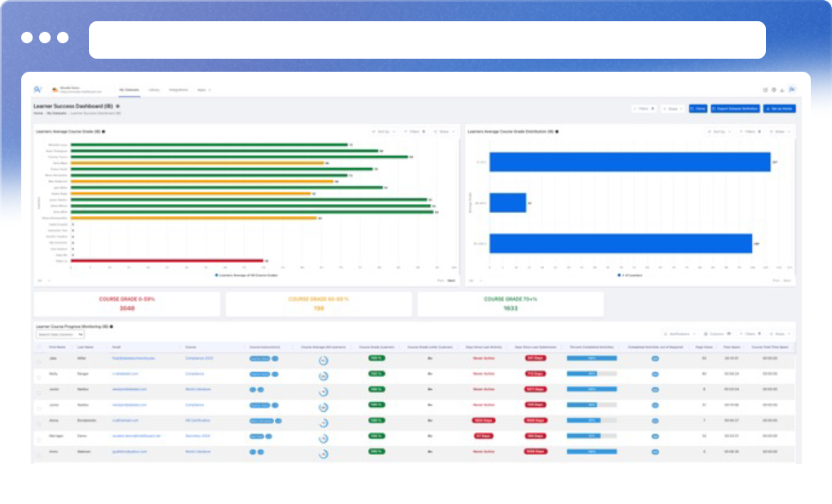Click info icon beside Learners Average Course Grade Distribution
Image resolution: width=832 pixels, height=504 pixels.
pos(556,131)
